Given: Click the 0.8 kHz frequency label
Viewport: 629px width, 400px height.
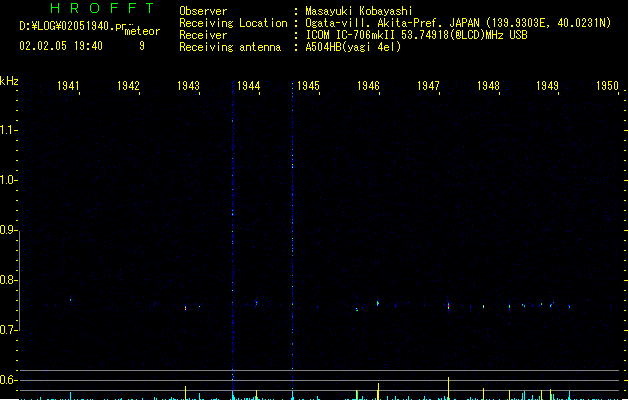Looking at the screenshot, I should coord(8,280).
